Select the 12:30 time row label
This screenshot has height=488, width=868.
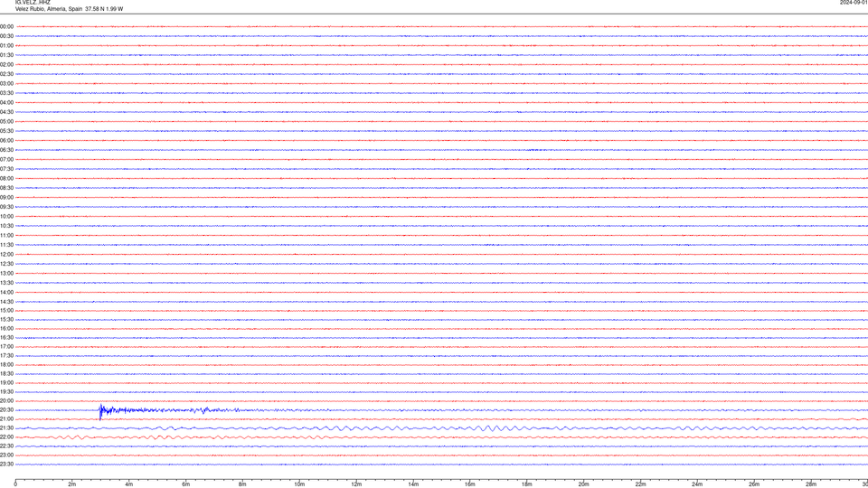pos(6,263)
